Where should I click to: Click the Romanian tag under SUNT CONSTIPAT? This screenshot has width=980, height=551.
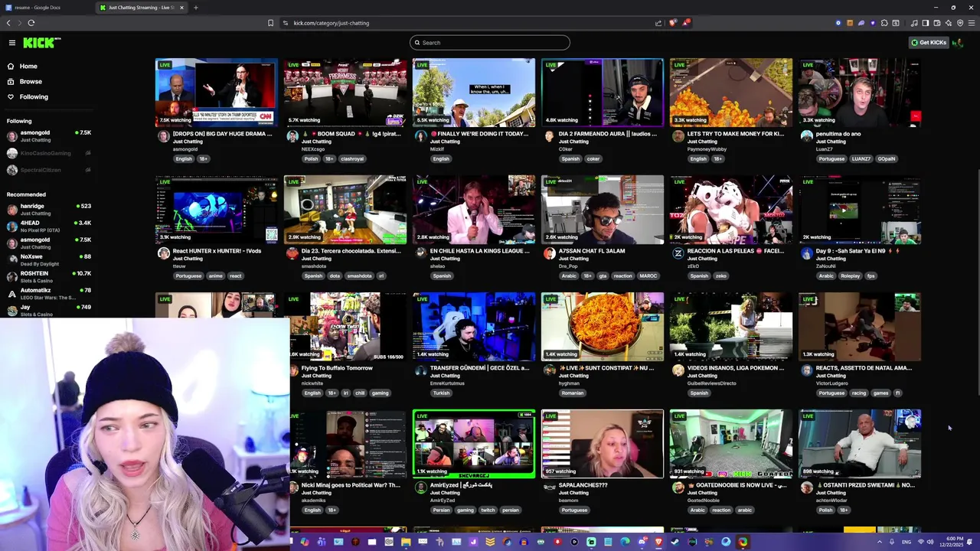tap(573, 393)
